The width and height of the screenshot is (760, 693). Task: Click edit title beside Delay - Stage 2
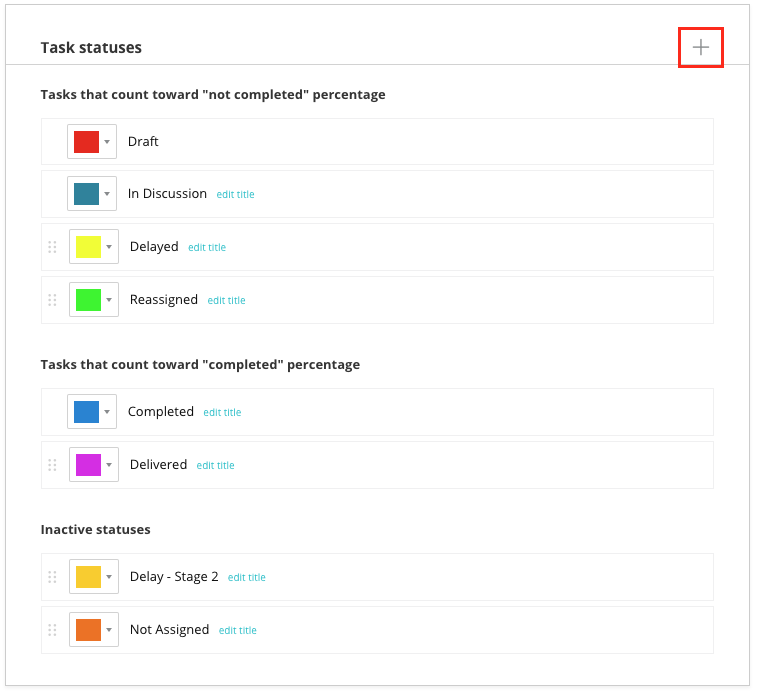(x=246, y=578)
